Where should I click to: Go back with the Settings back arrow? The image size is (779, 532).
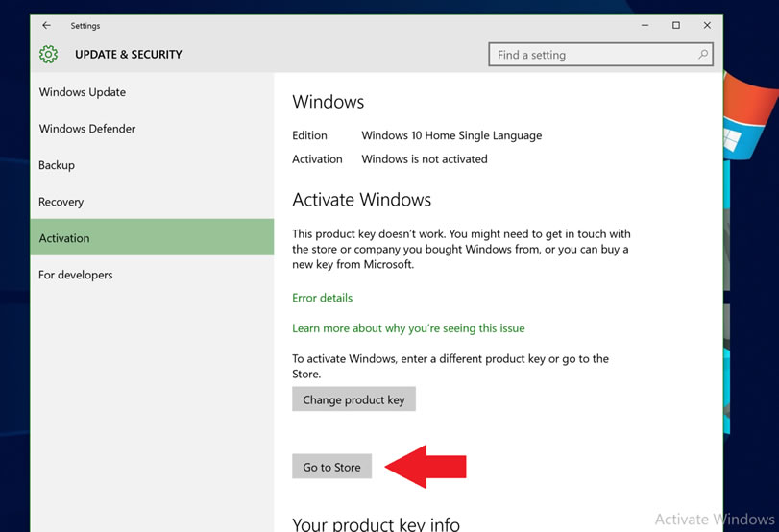[x=47, y=25]
